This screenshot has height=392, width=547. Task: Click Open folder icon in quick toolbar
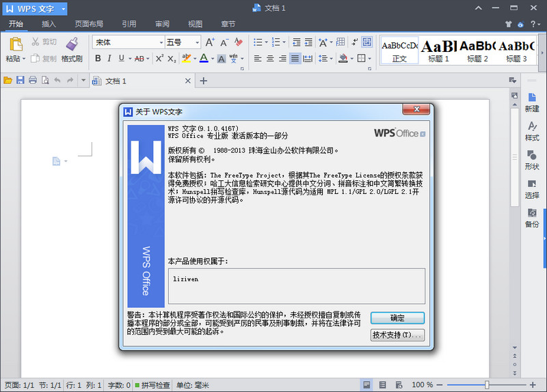(8, 81)
